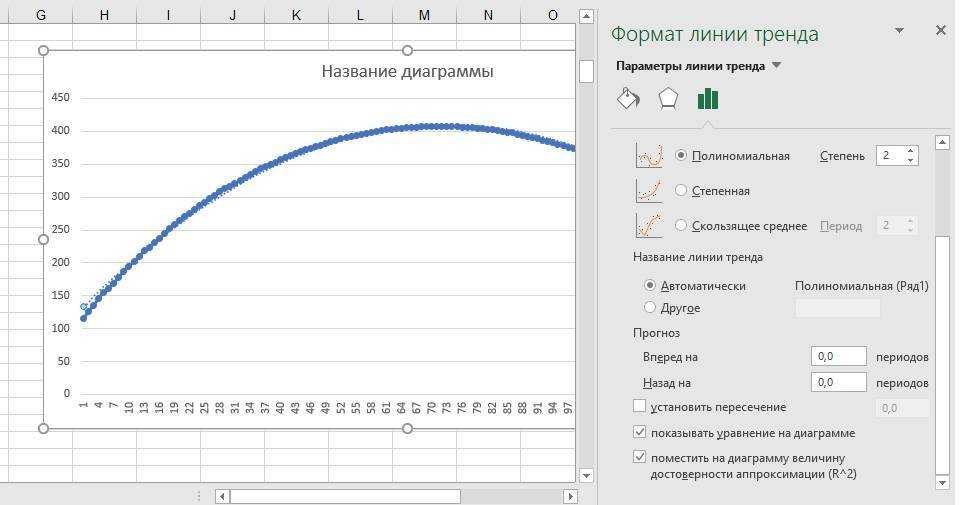Viewport: 968px width, 505px height.
Task: Click the left-middle chart resize handle
Action: (43, 240)
